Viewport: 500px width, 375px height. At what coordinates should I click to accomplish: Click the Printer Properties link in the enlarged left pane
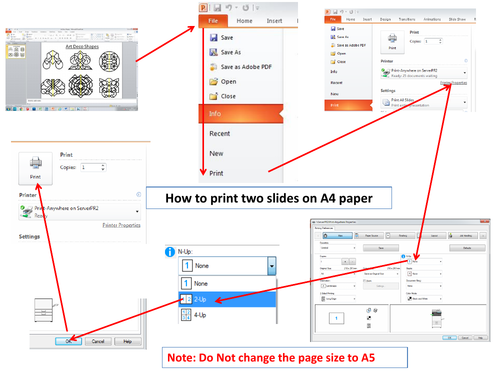click(x=121, y=225)
